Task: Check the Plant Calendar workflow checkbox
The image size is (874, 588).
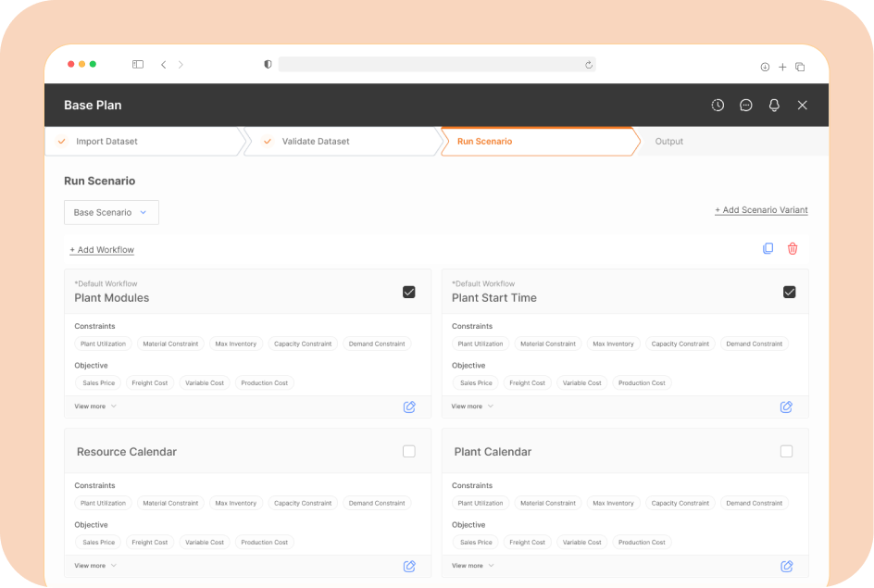Action: click(786, 452)
